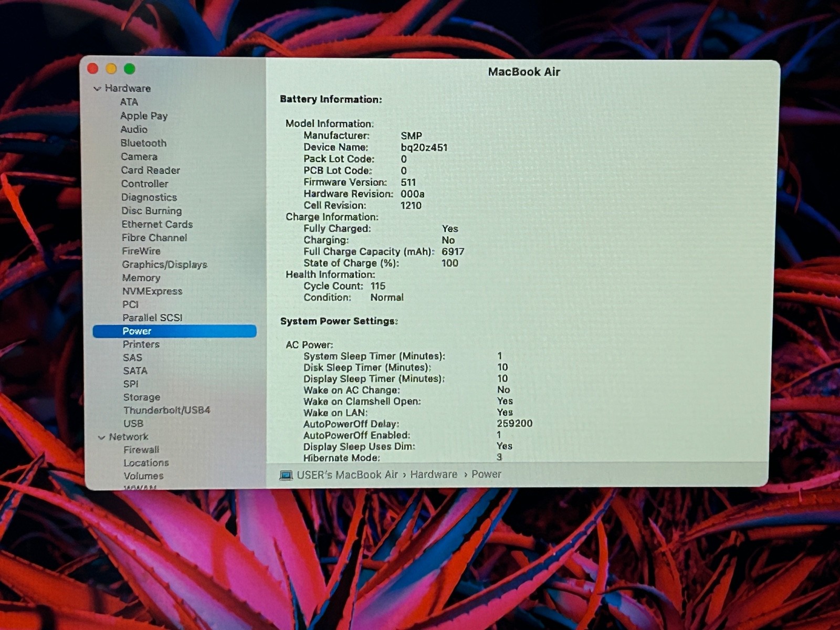The image size is (840, 630).
Task: Click the Cycle Count value 115
Action: point(378,286)
